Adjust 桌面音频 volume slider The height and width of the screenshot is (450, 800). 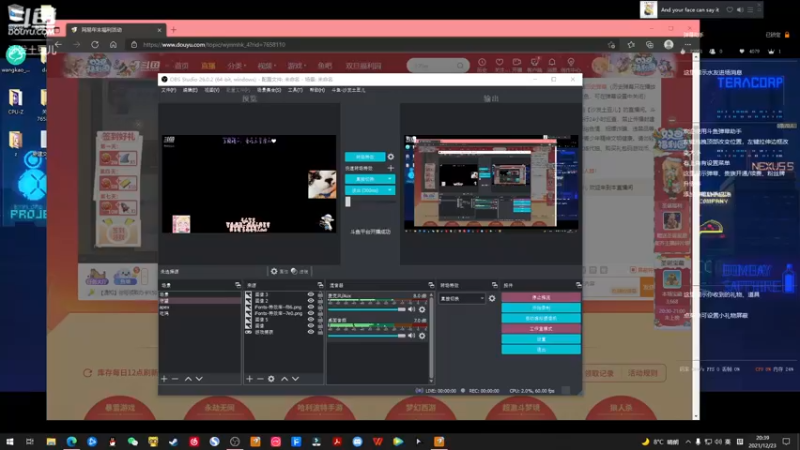(366, 335)
